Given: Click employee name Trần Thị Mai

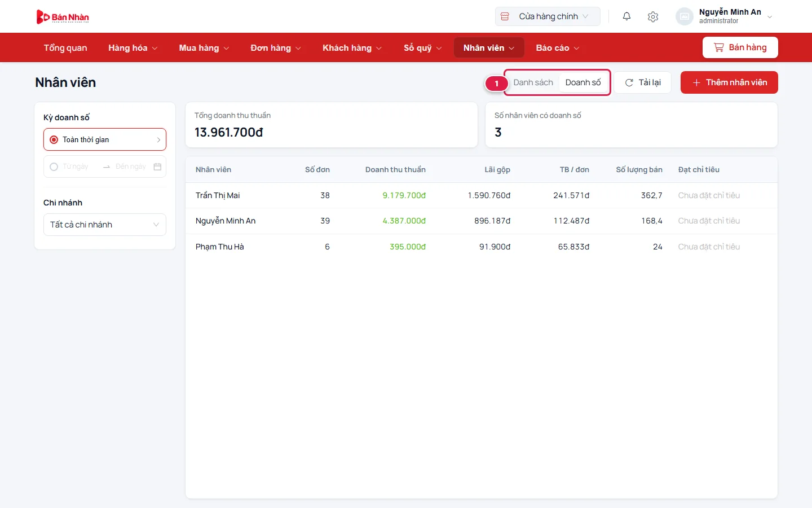Looking at the screenshot, I should pos(218,195).
